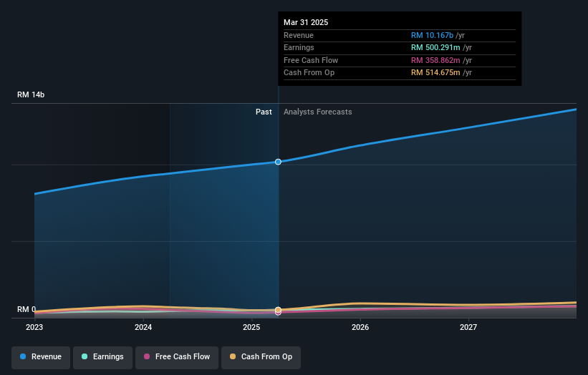Click the blue Revenue legend dot
The height and width of the screenshot is (375, 588).
tap(23, 356)
